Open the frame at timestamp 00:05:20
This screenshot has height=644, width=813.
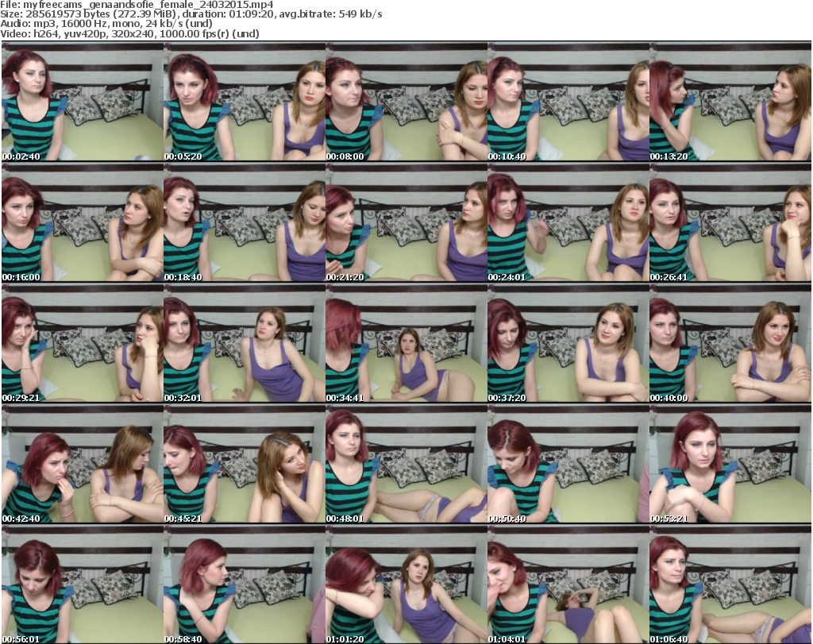[x=245, y=102]
